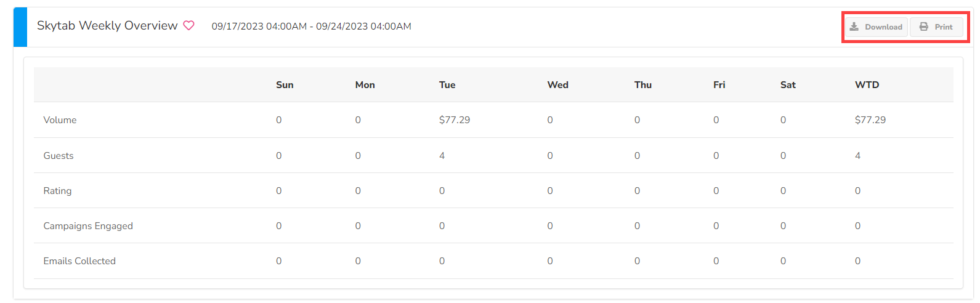Select the Rating row label
The height and width of the screenshot is (303, 980).
(57, 191)
